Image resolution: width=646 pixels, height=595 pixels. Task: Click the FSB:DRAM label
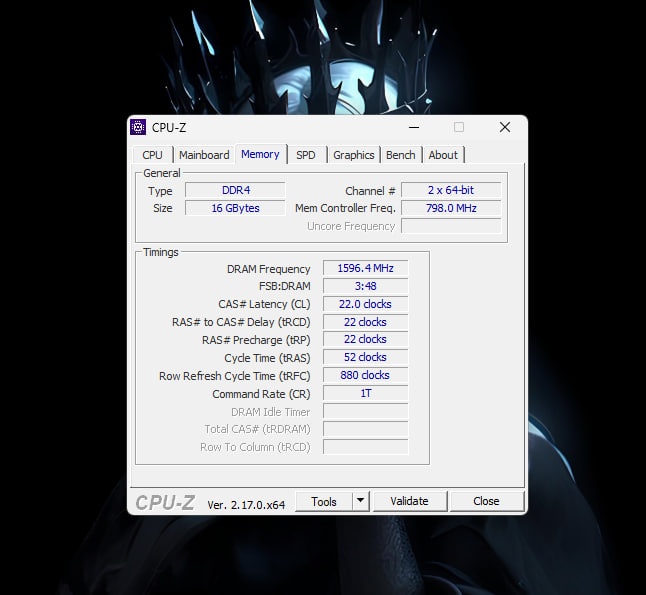pyautogui.click(x=284, y=286)
